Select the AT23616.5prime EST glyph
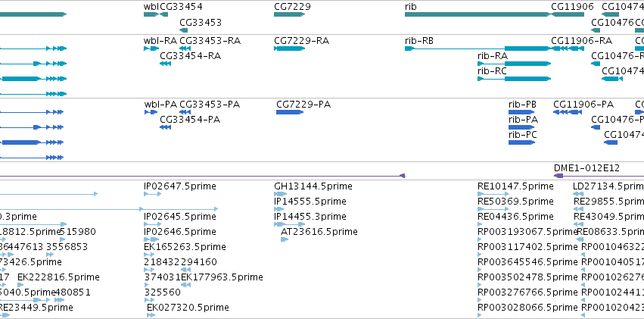 285,239
